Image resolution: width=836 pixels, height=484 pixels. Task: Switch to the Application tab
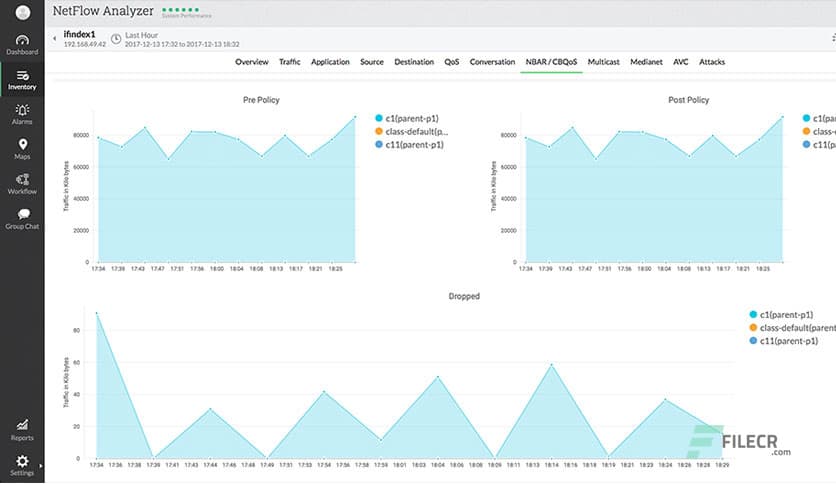[330, 62]
